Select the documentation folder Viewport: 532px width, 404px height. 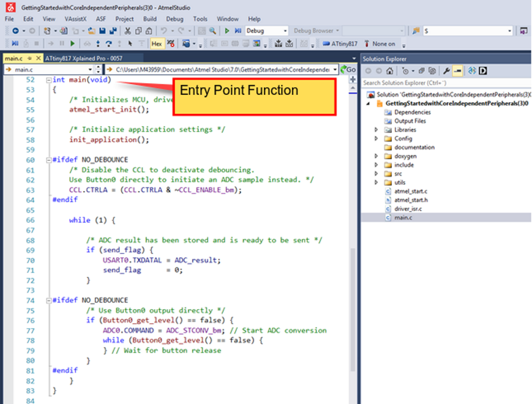point(414,148)
